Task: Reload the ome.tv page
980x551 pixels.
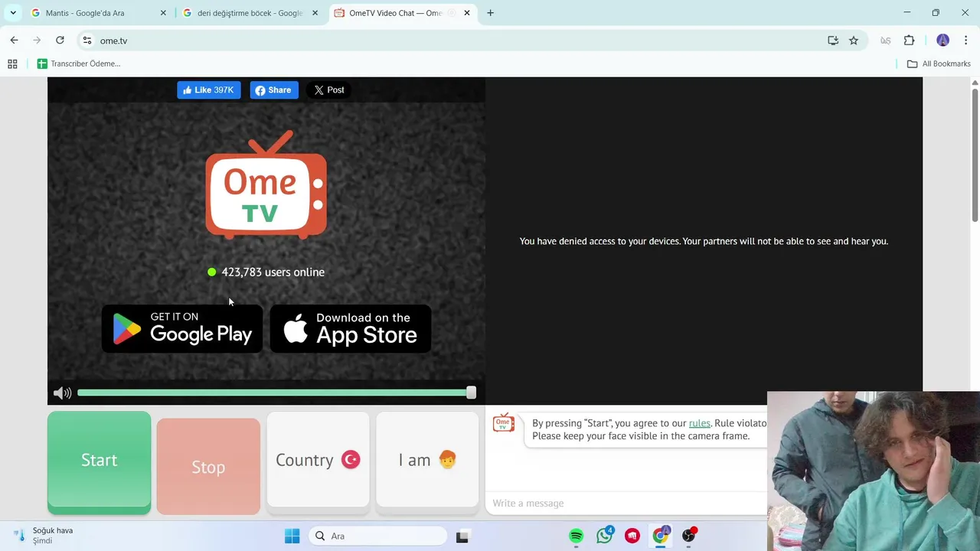Action: tap(60, 41)
